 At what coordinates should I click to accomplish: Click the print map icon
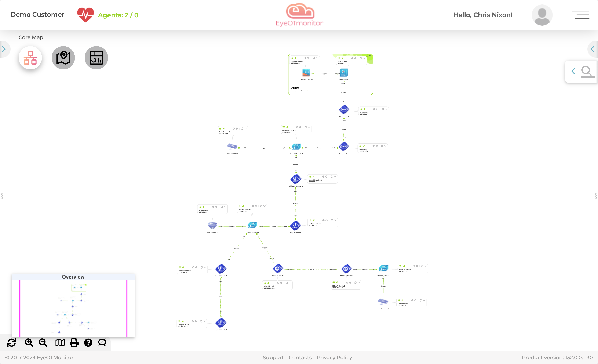[x=74, y=343]
